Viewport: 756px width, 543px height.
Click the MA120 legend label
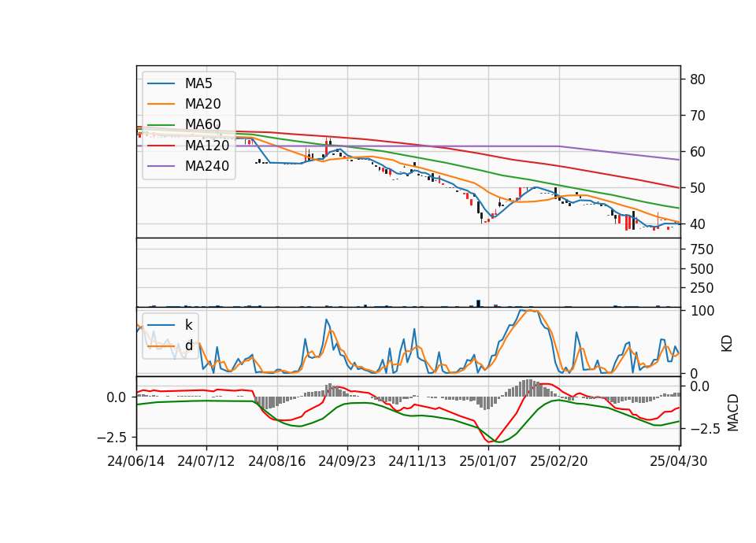tap(207, 146)
